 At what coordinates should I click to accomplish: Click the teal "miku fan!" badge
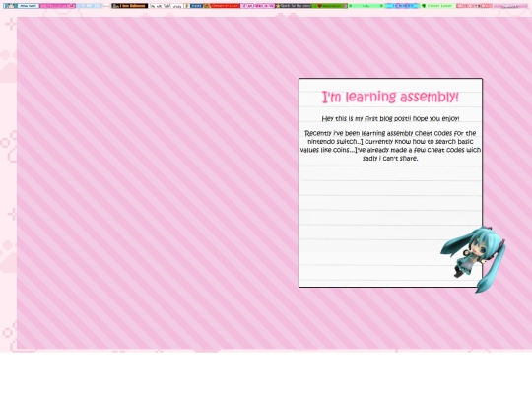point(21,6)
